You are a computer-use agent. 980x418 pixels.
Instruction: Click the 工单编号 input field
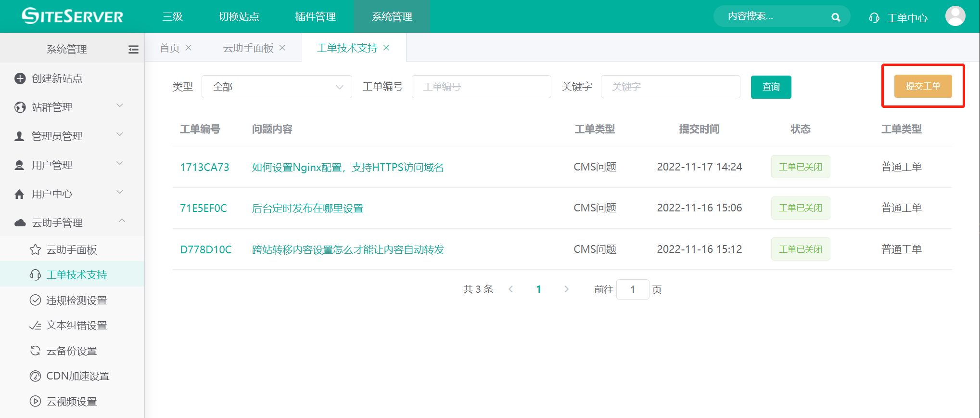coord(481,87)
